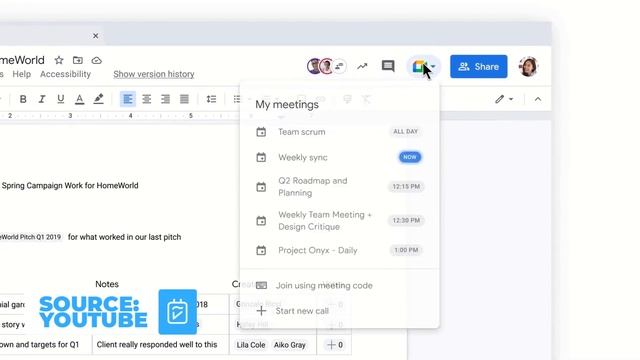This screenshot has height=360, width=640.
Task: Click 'Spring Campaign Work for HomeWorld' text
Action: pos(70,185)
